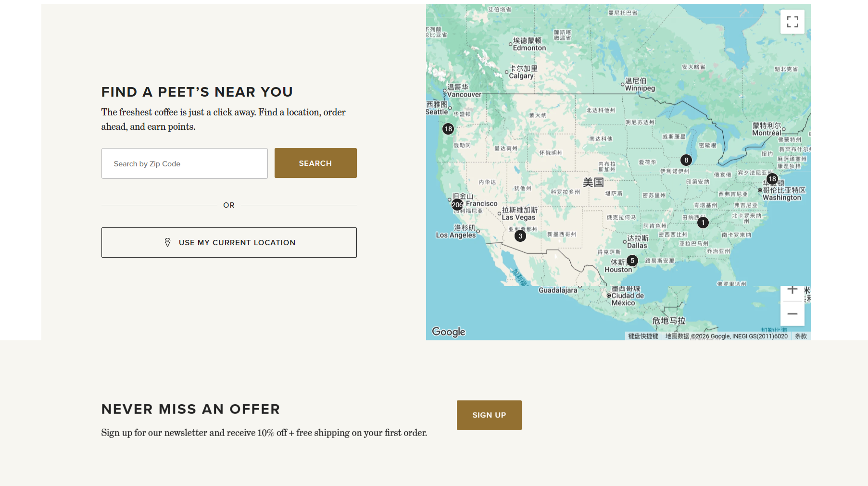This screenshot has height=486, width=868.
Task: Toggle fullscreen map view
Action: click(792, 22)
